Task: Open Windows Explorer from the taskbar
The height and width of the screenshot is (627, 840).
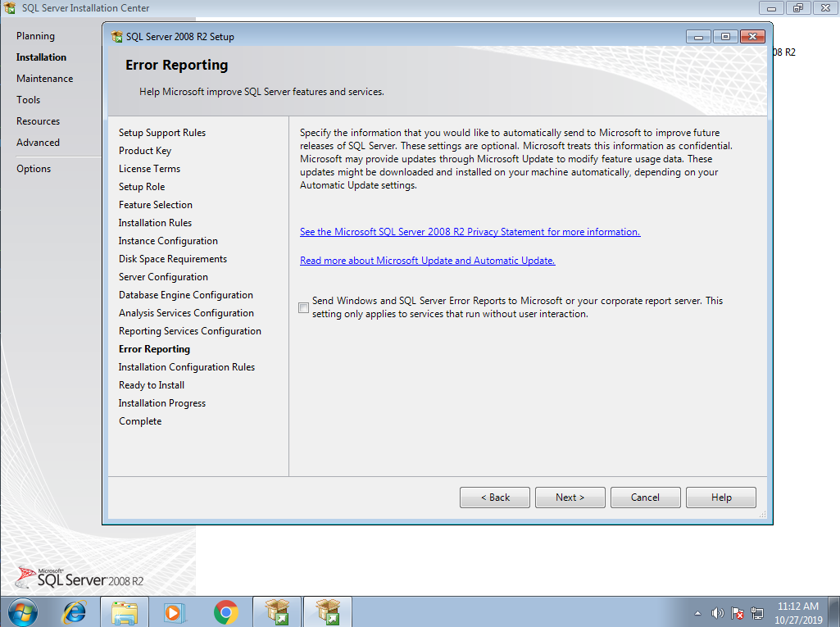Action: coord(125,612)
